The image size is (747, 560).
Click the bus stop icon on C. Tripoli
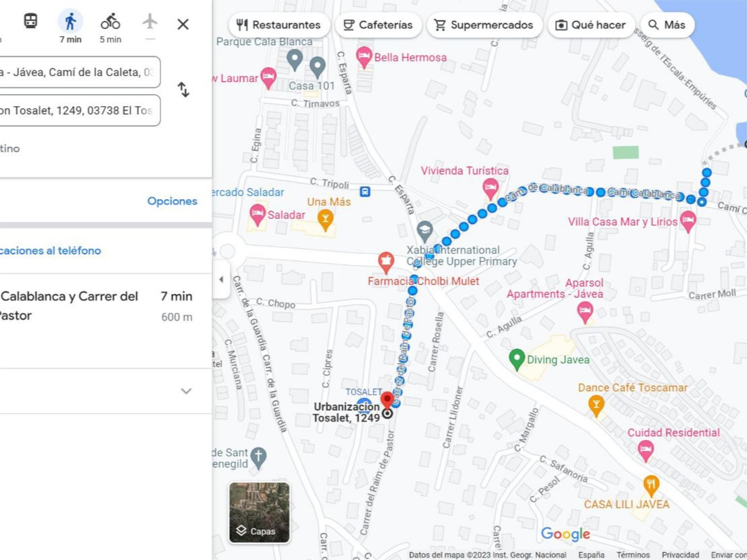click(x=365, y=191)
